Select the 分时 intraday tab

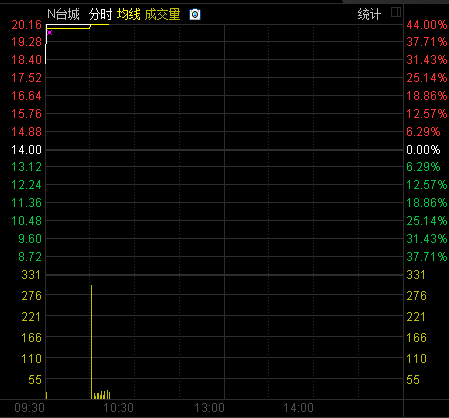(100, 14)
